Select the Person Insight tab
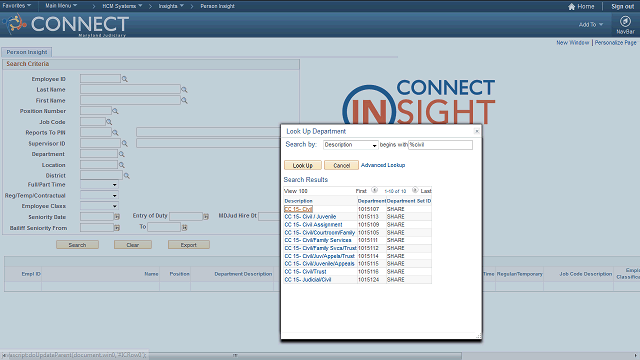Image resolution: width=640 pixels, height=360 pixels. [x=27, y=52]
